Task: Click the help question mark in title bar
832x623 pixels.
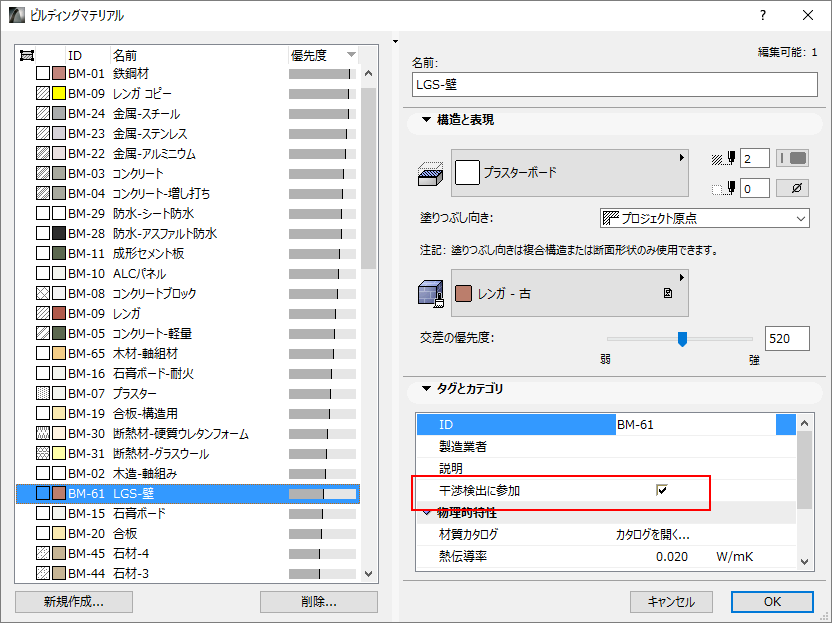Action: pos(762,15)
